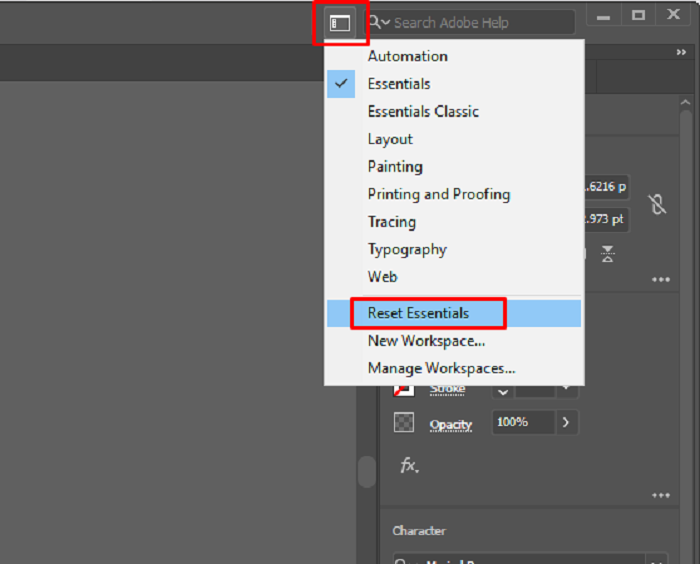Click Reset Essentials
Screen dimensions: 700x564
tap(418, 313)
